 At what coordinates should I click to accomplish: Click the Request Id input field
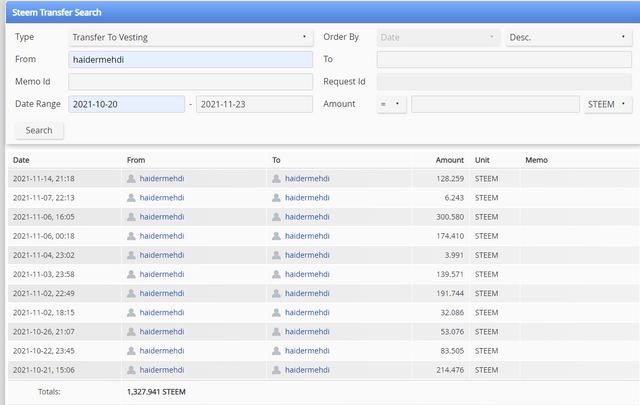point(504,82)
